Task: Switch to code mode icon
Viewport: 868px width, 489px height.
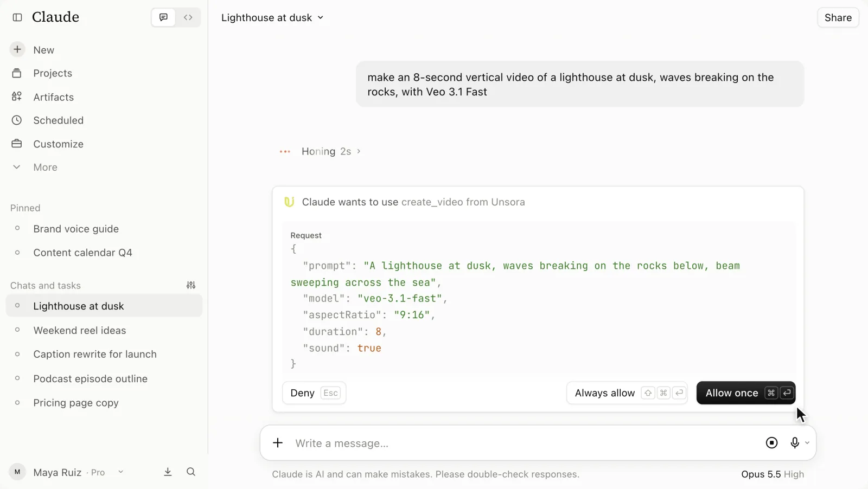Action: click(x=188, y=17)
